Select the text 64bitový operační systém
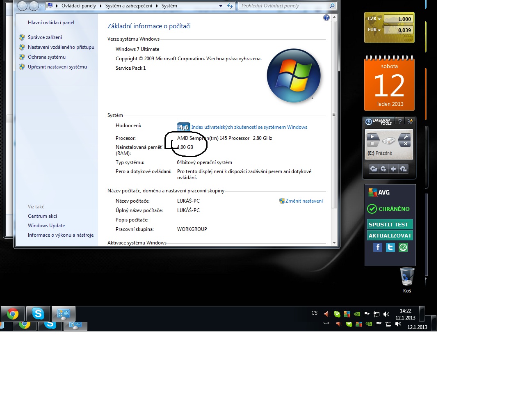525x420 pixels. tap(205, 162)
